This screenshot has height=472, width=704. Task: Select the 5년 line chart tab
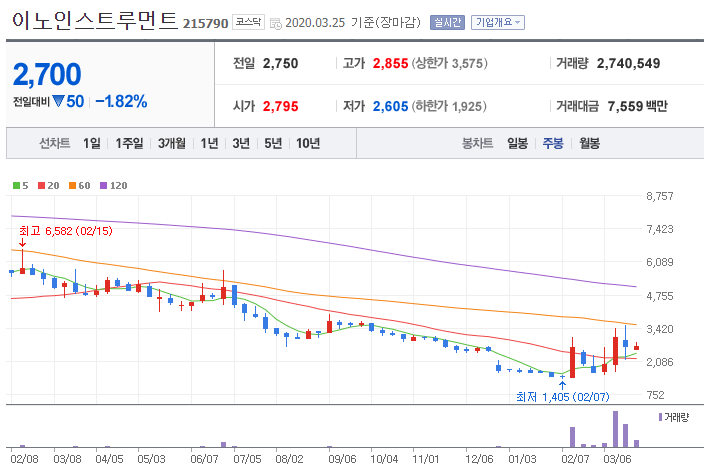273,143
